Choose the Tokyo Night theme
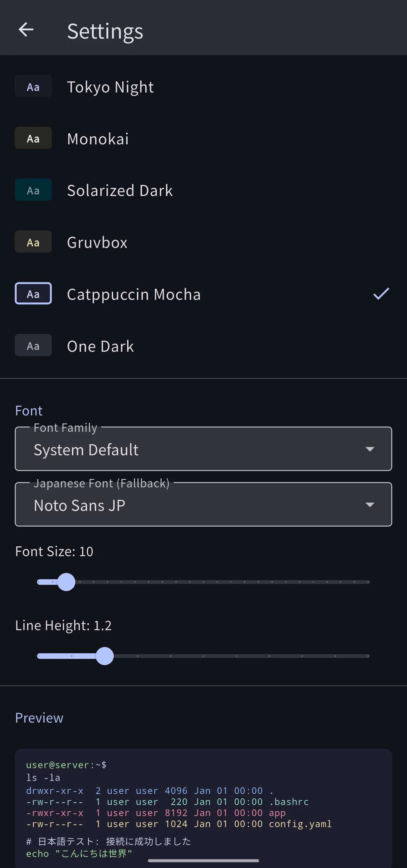 tap(110, 86)
